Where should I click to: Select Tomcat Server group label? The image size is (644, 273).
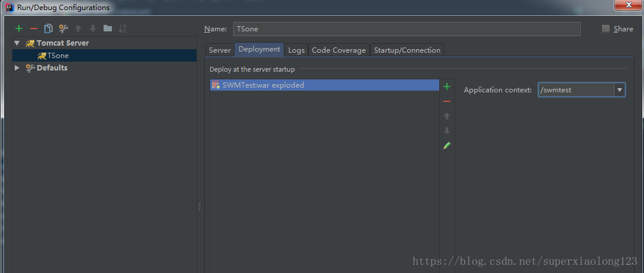62,43
